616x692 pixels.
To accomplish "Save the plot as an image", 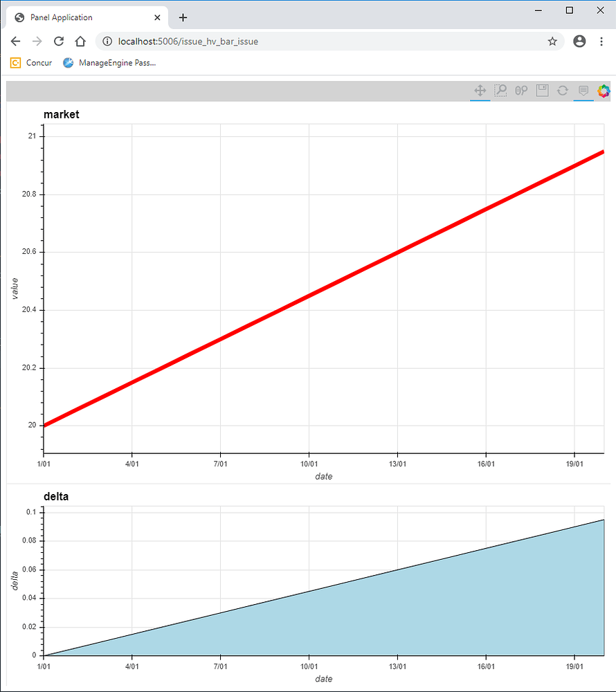I will [x=542, y=91].
